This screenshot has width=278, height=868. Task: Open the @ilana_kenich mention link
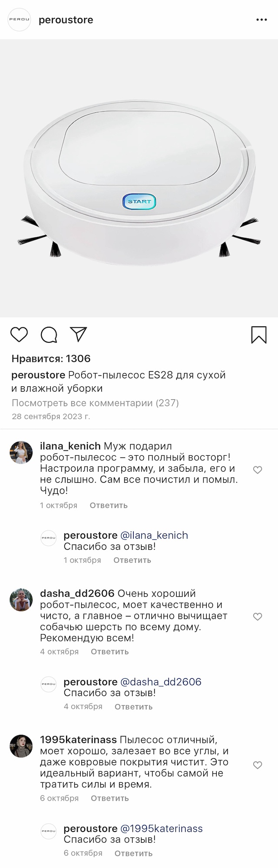[154, 535]
